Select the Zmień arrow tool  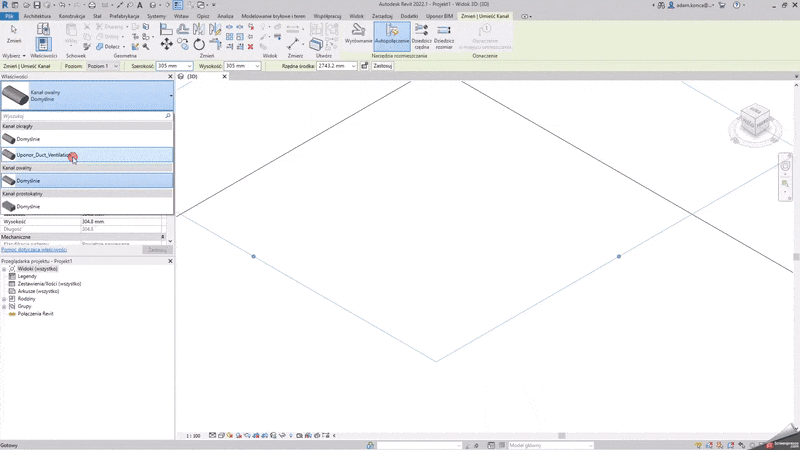(x=14, y=34)
